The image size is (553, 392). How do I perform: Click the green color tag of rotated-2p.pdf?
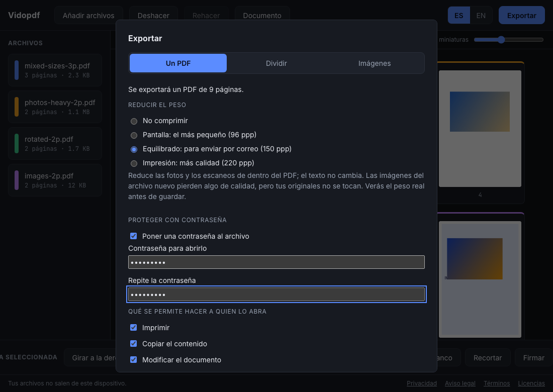(17, 143)
